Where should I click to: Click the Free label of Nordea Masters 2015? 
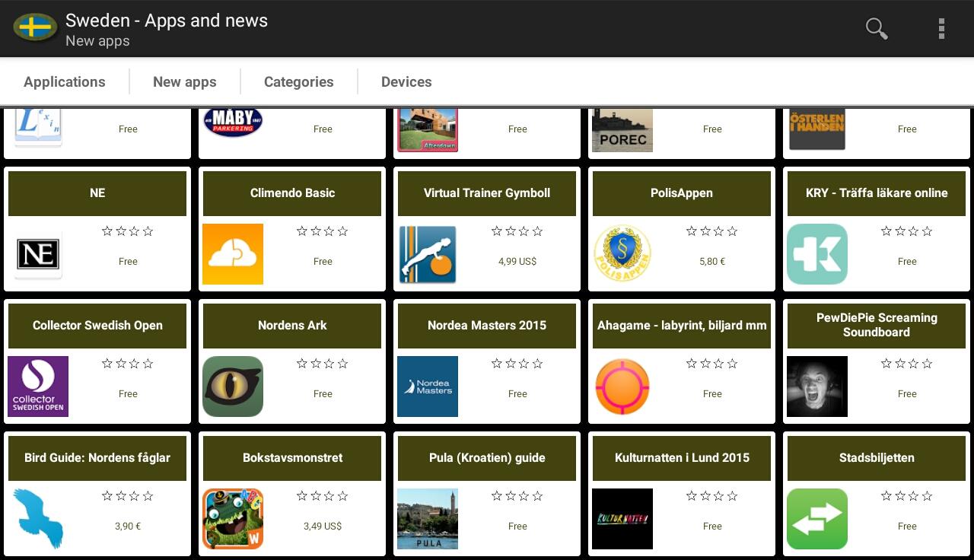click(517, 394)
